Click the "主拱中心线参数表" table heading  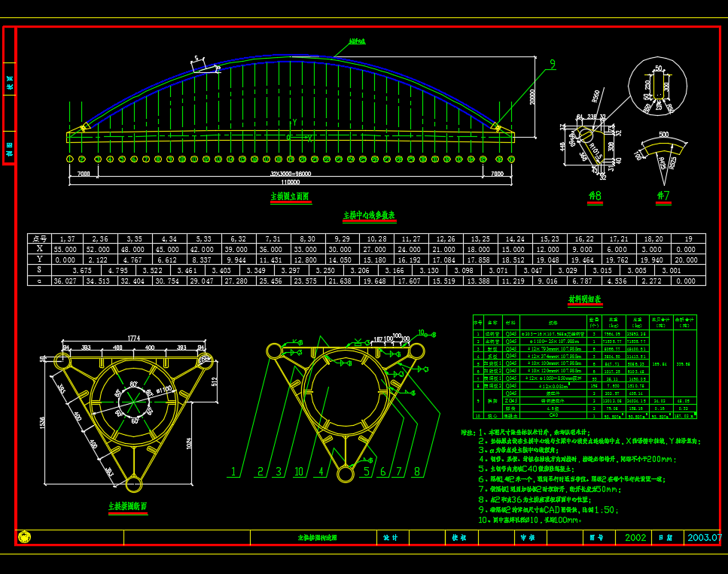coord(369,215)
